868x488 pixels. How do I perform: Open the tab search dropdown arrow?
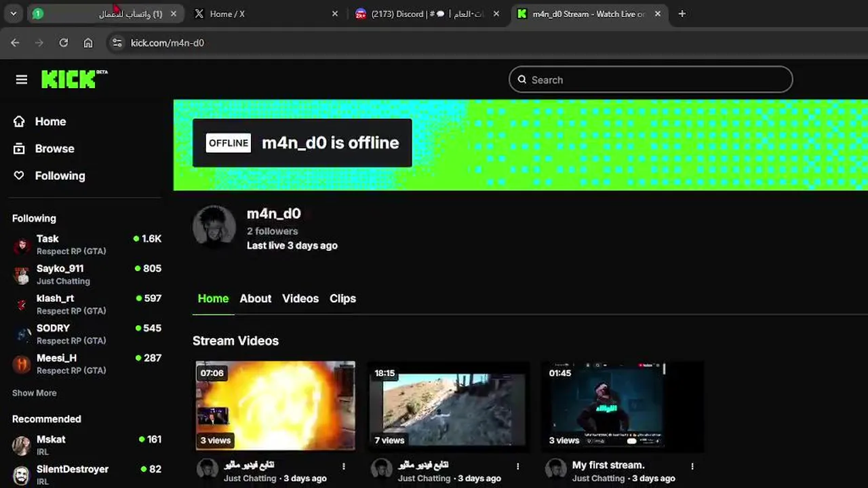(x=13, y=14)
